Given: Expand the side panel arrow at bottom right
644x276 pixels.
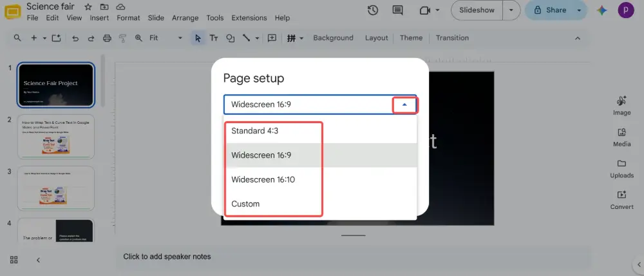Looking at the screenshot, I should [639, 264].
